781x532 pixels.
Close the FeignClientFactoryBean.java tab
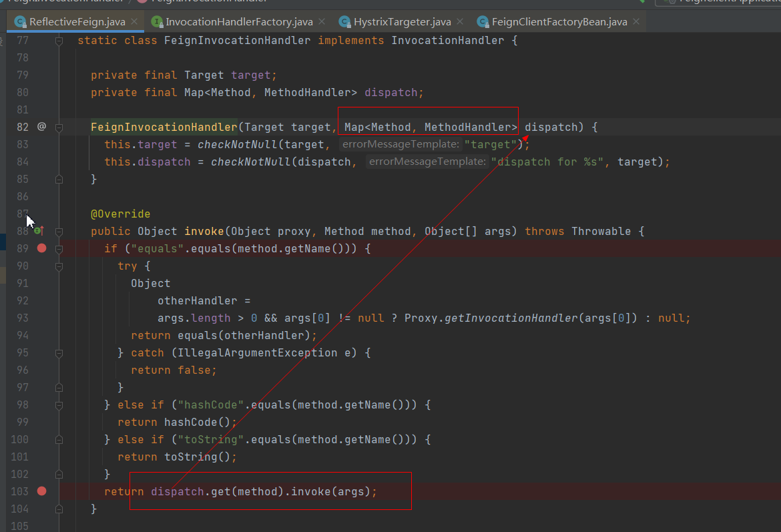636,21
